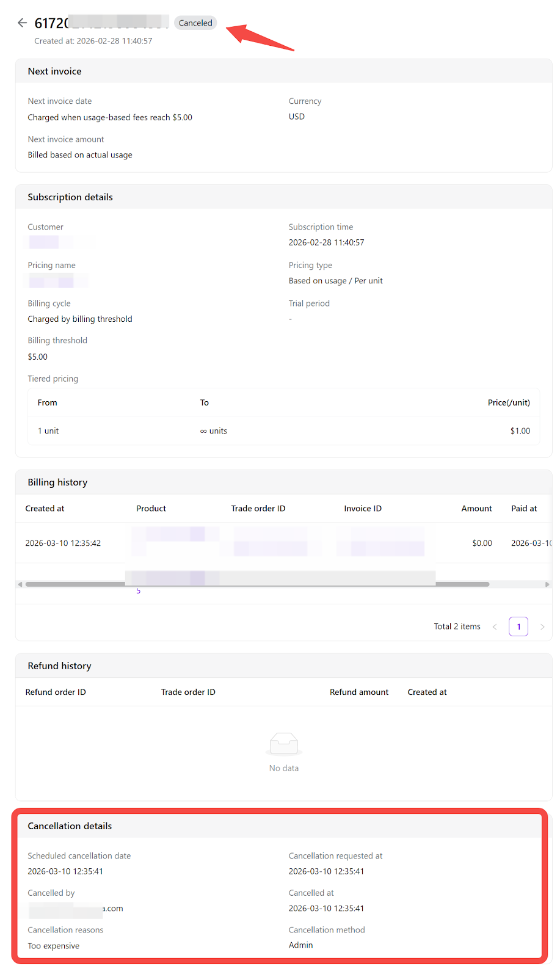Click the Cancelled by email address
Screen dimensions: 560x977
coord(76,909)
